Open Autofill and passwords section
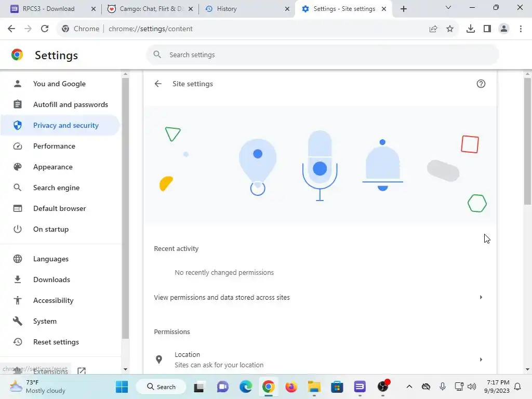This screenshot has width=532, height=399. 59,104
